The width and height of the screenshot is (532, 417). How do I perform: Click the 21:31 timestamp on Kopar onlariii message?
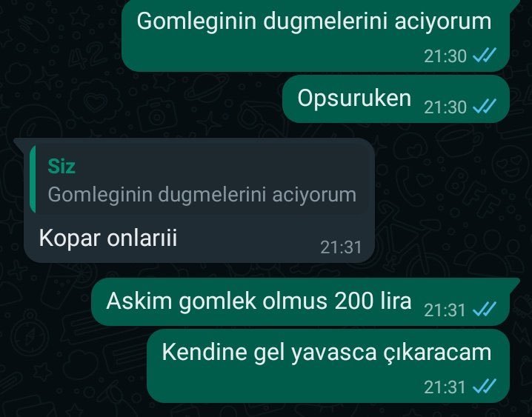pyautogui.click(x=341, y=247)
